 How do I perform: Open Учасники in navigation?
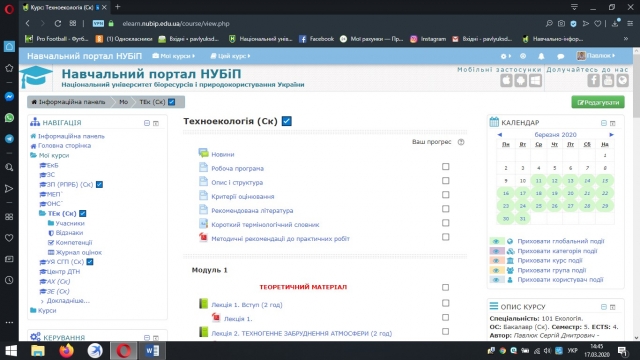tap(70, 223)
